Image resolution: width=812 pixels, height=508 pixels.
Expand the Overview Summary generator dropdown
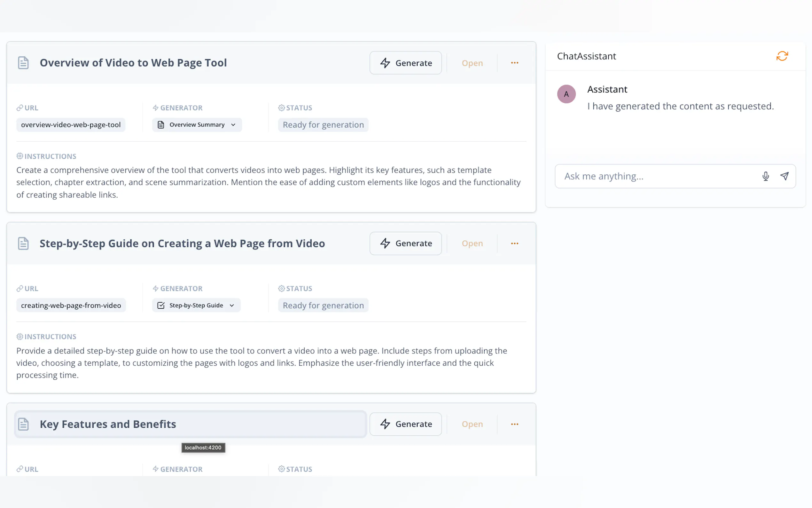tap(197, 125)
